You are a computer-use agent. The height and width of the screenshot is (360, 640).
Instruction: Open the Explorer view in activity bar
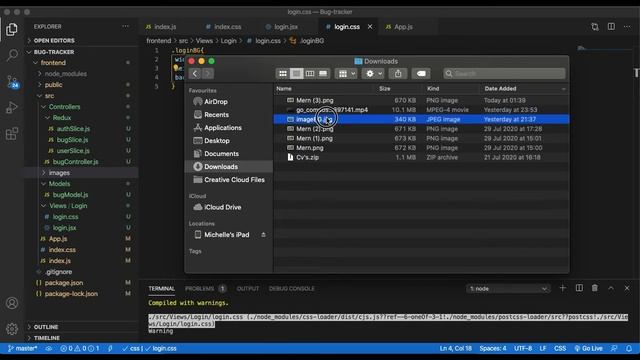12,29
